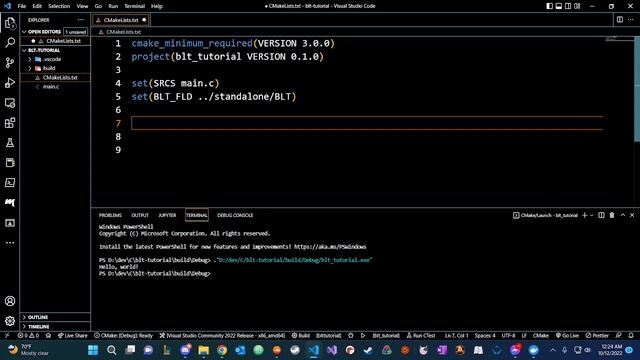Screen dimensions: 640x360
Task: Expand the .vscode folder
Action: click(30, 59)
